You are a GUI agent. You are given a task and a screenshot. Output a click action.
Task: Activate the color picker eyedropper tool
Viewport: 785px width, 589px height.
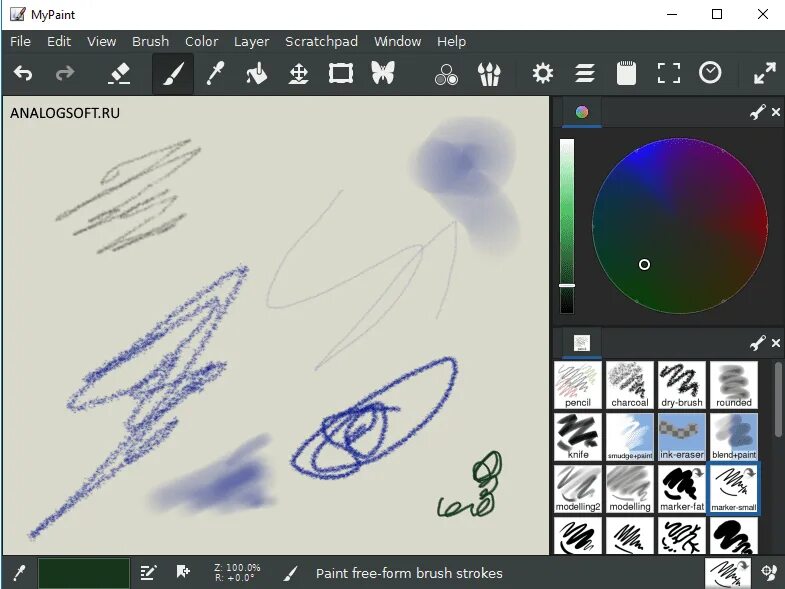pos(215,74)
